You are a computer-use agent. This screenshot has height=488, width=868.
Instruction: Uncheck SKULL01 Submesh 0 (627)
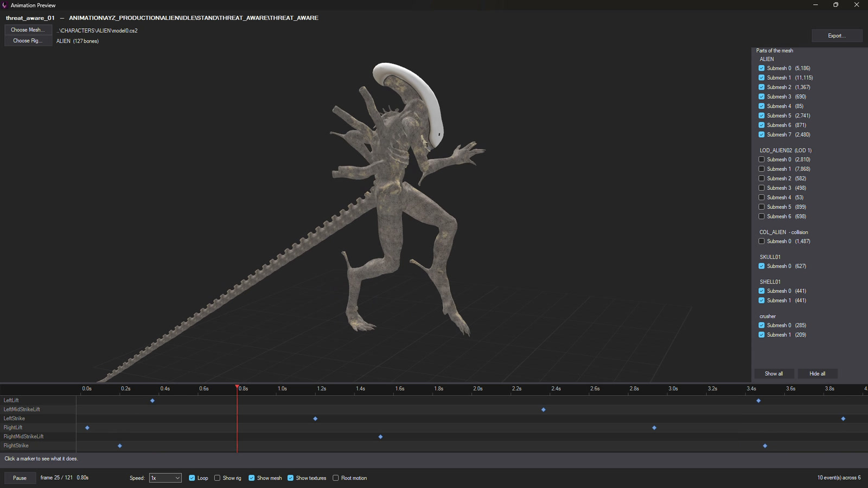click(762, 266)
